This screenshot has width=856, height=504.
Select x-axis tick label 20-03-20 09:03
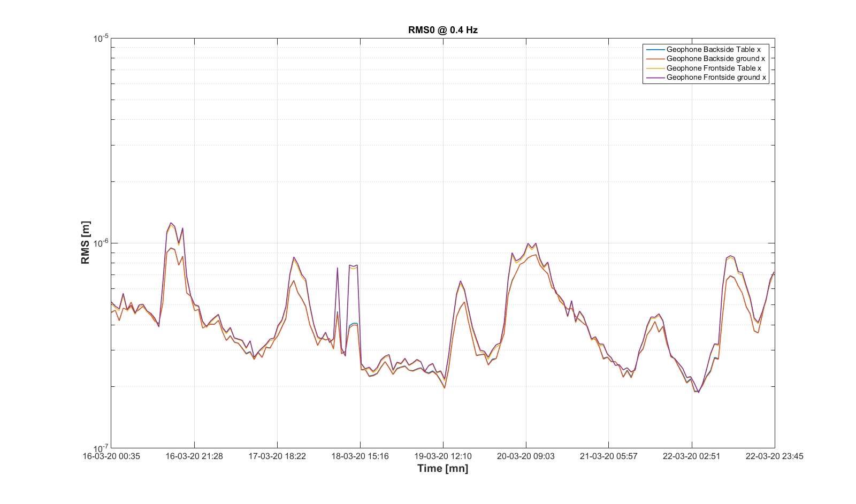pos(526,456)
